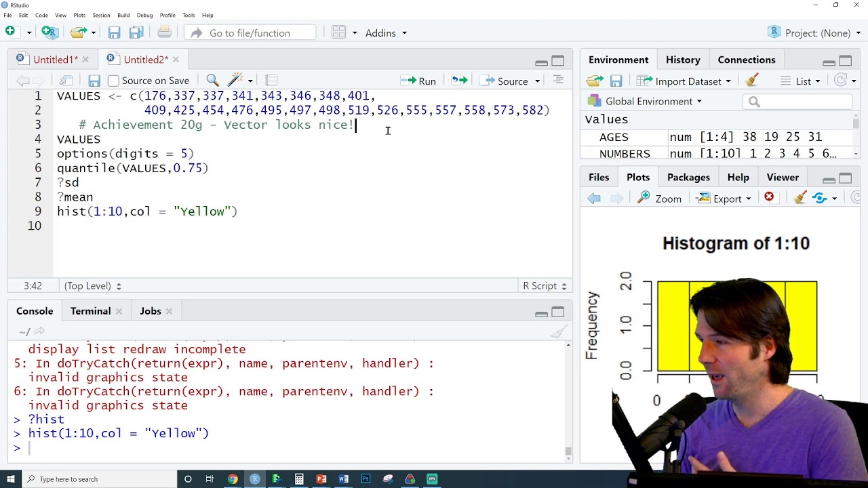Open the Files tab
The image size is (868, 488).
[x=599, y=178]
